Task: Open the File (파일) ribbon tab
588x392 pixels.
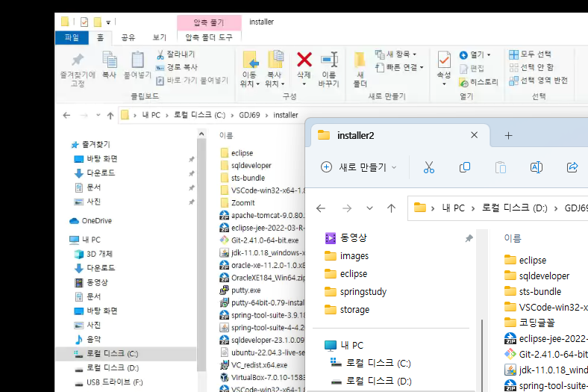Action: click(72, 37)
